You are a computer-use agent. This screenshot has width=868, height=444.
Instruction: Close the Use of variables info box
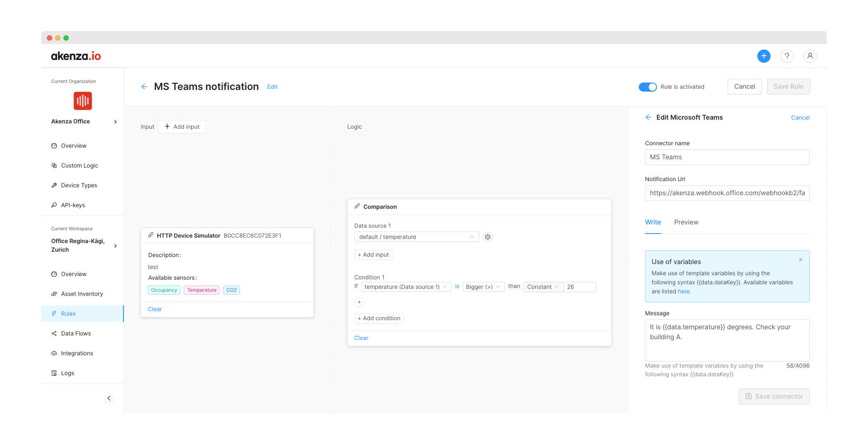(x=800, y=260)
